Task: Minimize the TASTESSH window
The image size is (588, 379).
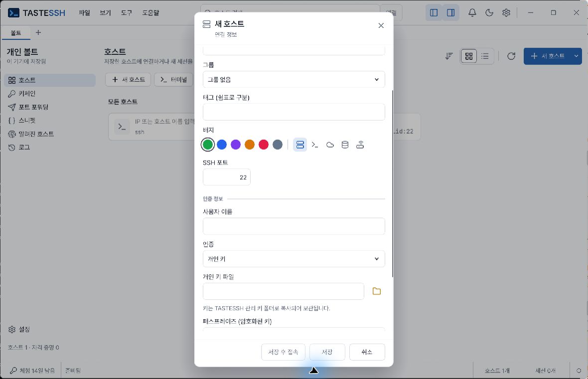Action: click(x=530, y=13)
